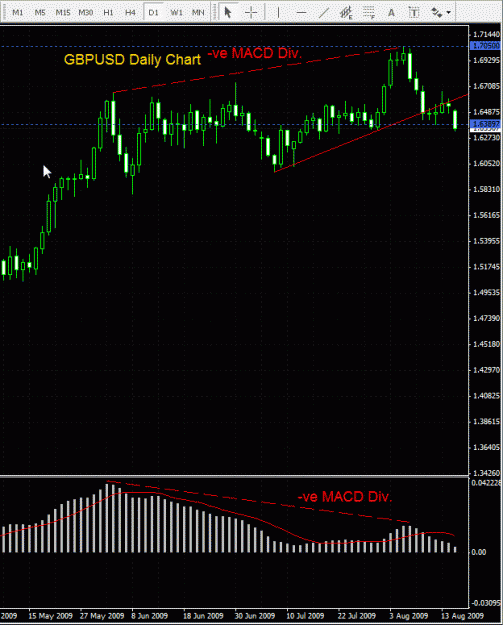Click the 1.67085 price scale value
The image size is (503, 625).
pyautogui.click(x=486, y=86)
